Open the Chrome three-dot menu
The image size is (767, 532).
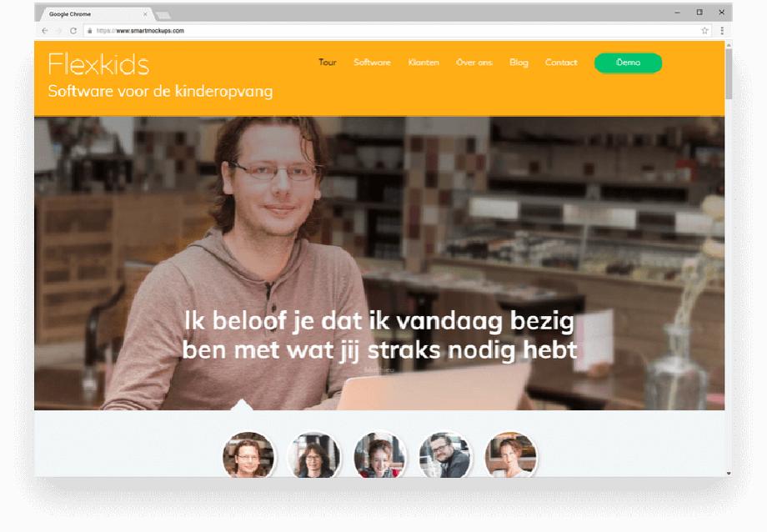pyautogui.click(x=722, y=30)
